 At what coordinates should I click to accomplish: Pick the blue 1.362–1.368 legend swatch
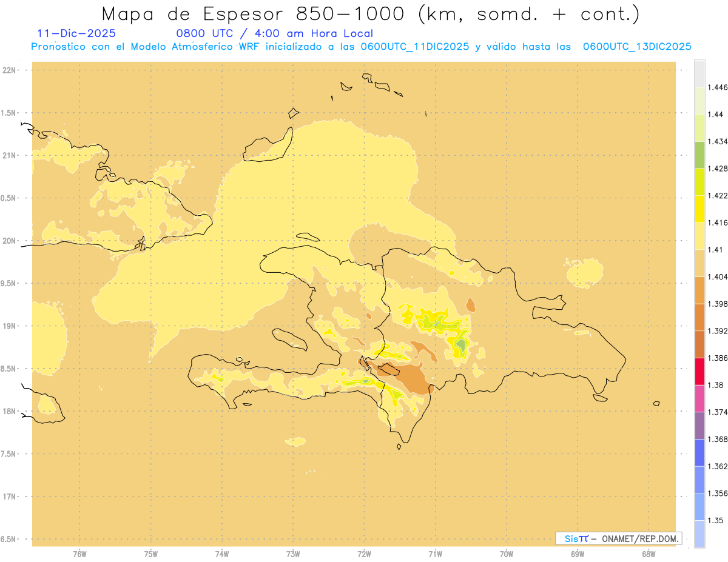(x=699, y=452)
